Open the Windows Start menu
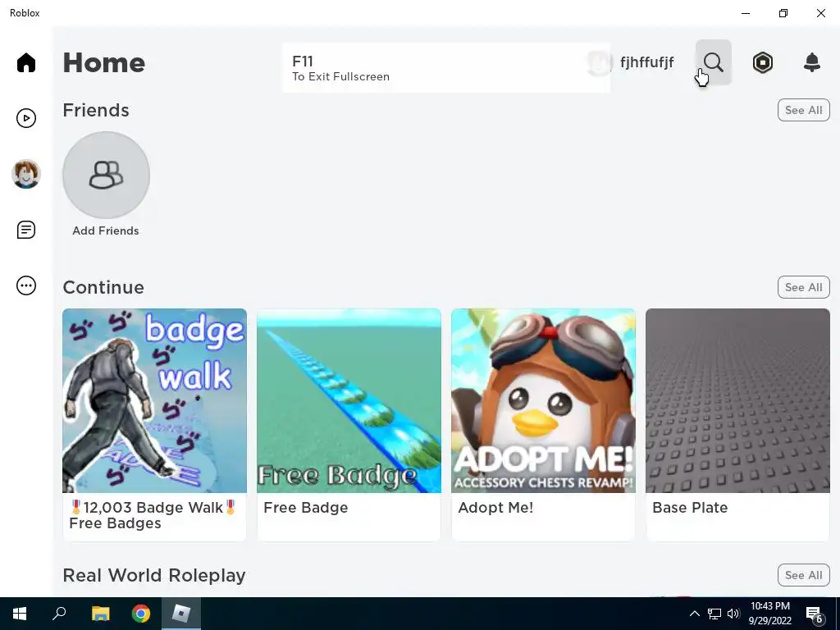The image size is (840, 630). [20, 614]
